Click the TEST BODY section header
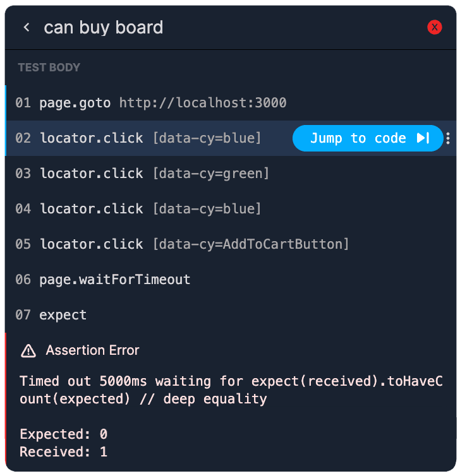This screenshot has width=460, height=476. [49, 68]
